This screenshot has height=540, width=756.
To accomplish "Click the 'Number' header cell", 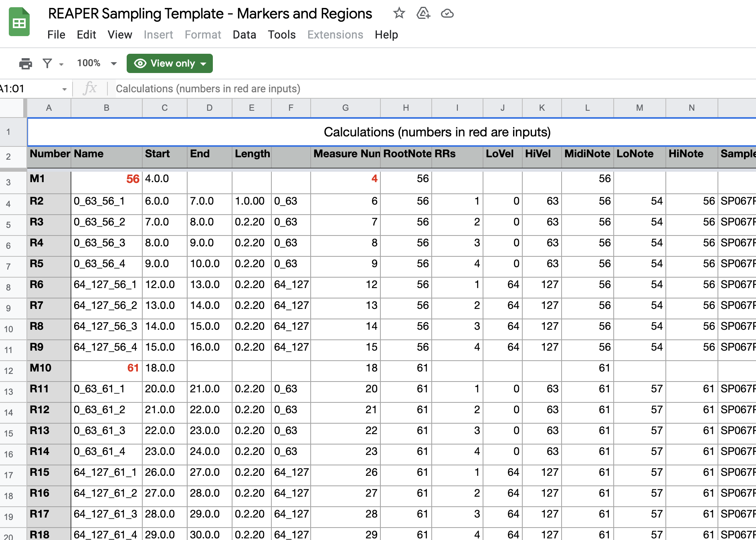I will pyautogui.click(x=49, y=157).
